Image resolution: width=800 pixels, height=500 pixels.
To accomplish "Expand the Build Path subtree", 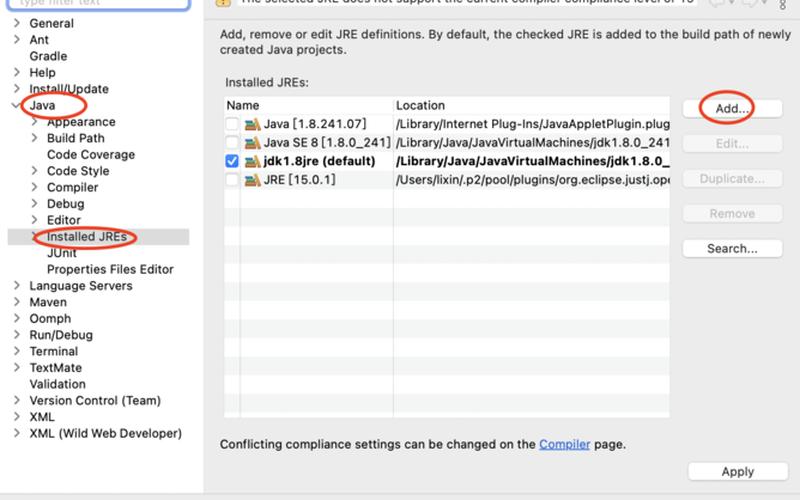I will pyautogui.click(x=34, y=138).
